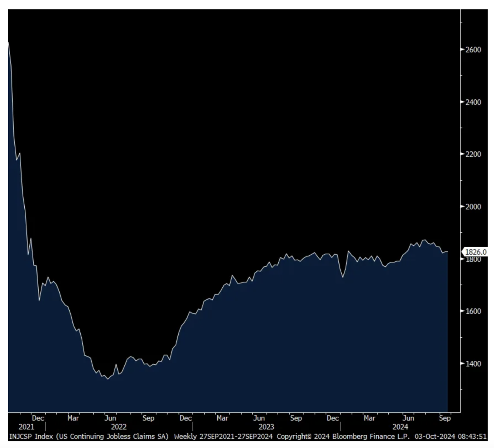The height and width of the screenshot is (448, 494).
Task: Click the highest peak at the chart's left edge
Action: tap(9, 42)
